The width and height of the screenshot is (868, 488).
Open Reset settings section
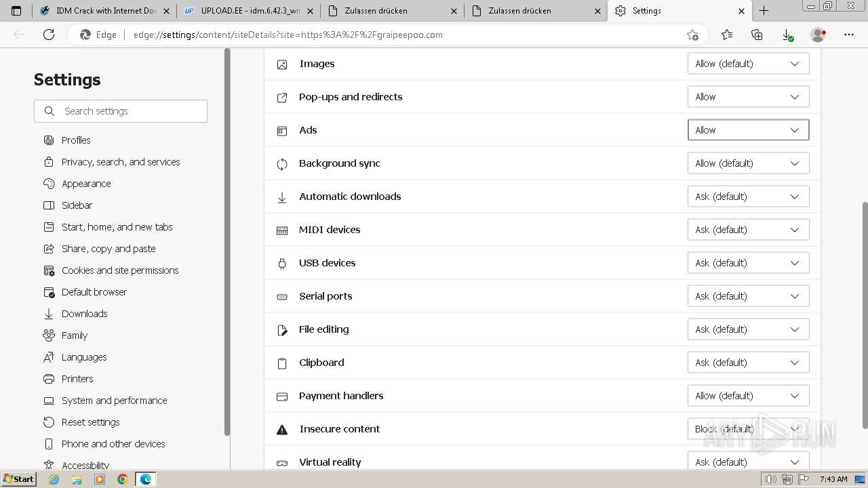click(x=90, y=422)
